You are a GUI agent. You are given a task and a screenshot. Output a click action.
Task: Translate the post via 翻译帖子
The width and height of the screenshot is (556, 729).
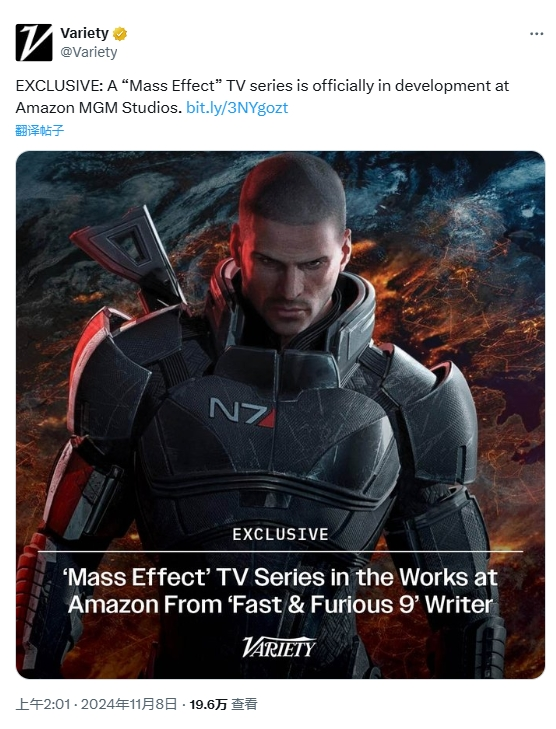pyautogui.click(x=40, y=131)
